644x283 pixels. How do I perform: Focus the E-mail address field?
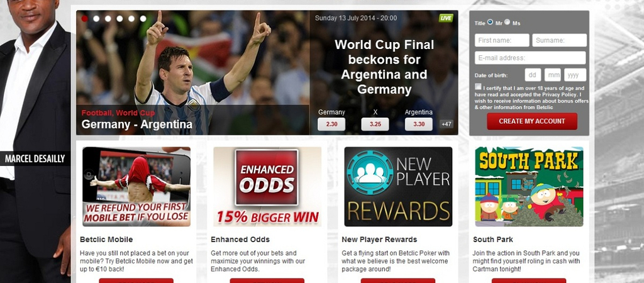pos(530,57)
